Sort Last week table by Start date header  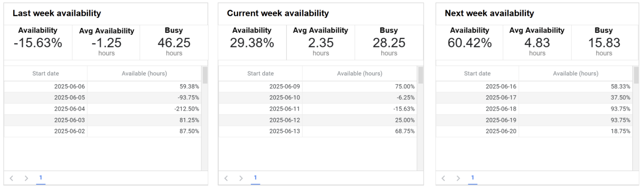click(45, 73)
